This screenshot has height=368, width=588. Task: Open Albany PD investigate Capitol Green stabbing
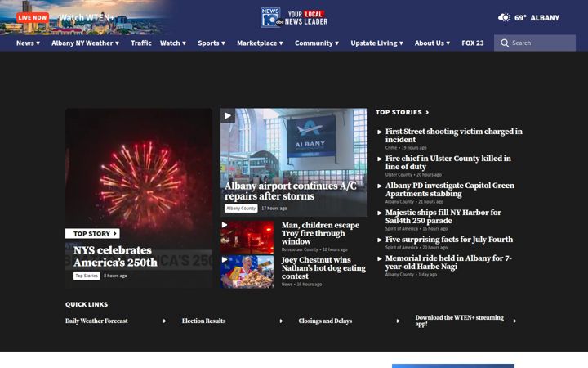click(450, 190)
